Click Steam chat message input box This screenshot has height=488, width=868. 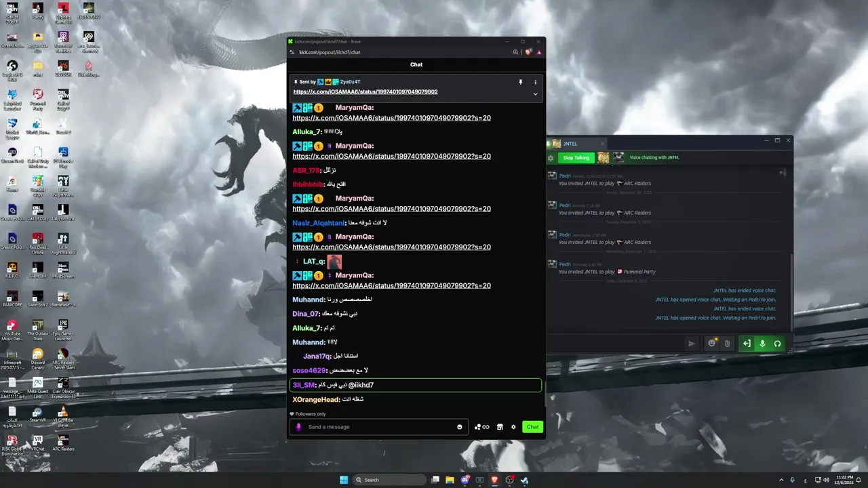coord(615,344)
